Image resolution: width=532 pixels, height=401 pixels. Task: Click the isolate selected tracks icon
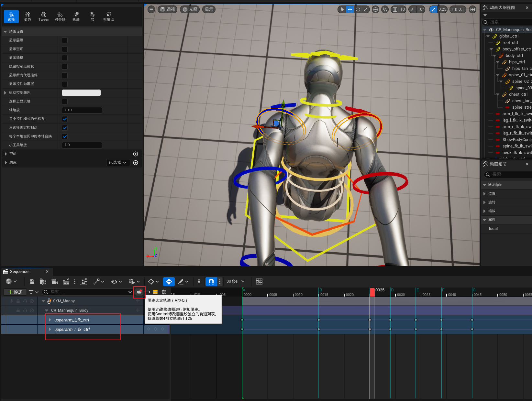tap(139, 292)
